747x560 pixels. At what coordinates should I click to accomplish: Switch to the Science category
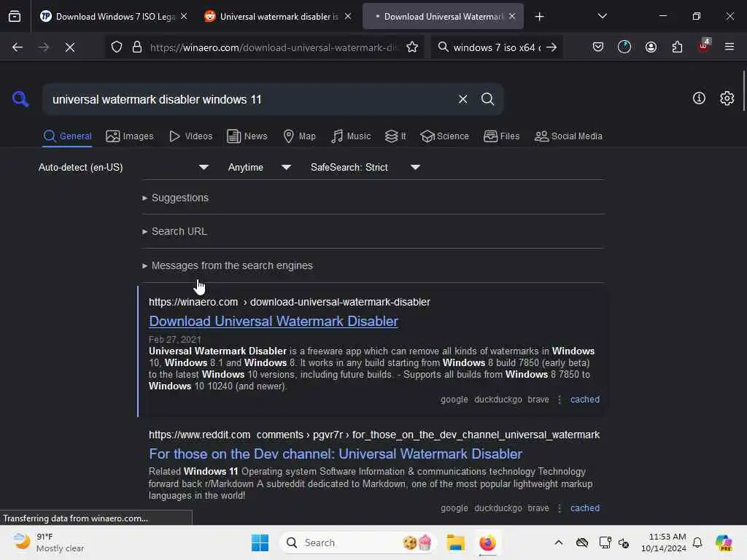(x=444, y=136)
